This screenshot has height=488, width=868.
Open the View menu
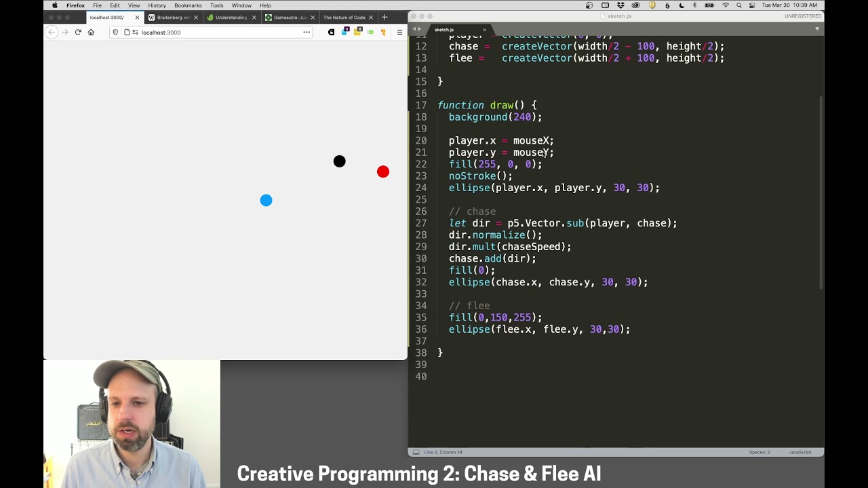point(134,5)
